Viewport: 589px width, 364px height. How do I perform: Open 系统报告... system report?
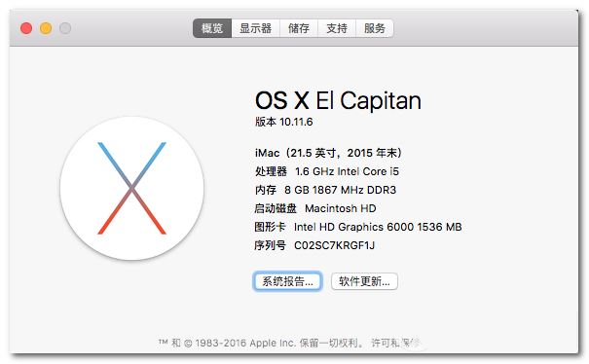(288, 281)
